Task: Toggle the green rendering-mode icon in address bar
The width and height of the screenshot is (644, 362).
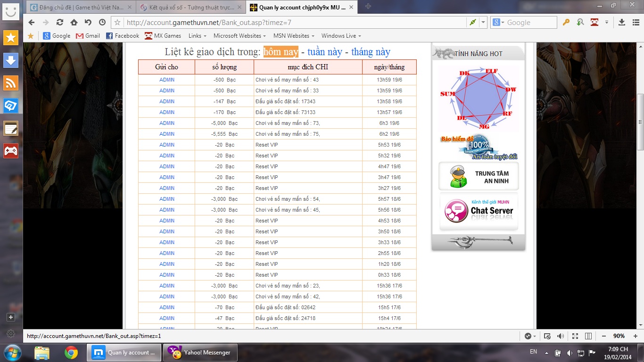Action: (x=473, y=22)
